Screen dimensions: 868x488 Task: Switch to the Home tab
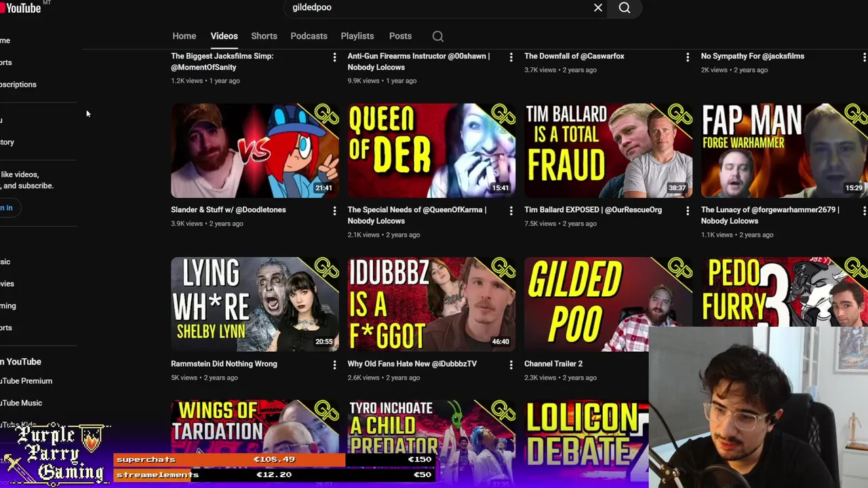(x=184, y=36)
